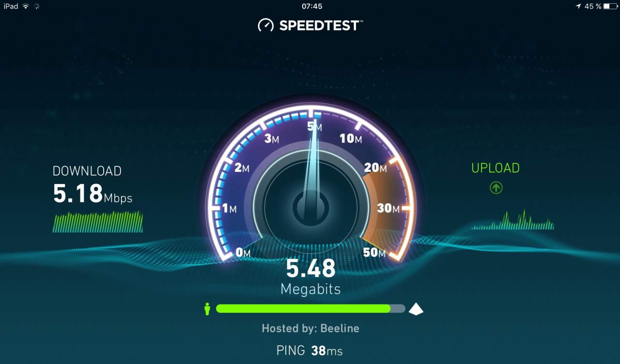Click the green upload arrow icon

tap(496, 188)
